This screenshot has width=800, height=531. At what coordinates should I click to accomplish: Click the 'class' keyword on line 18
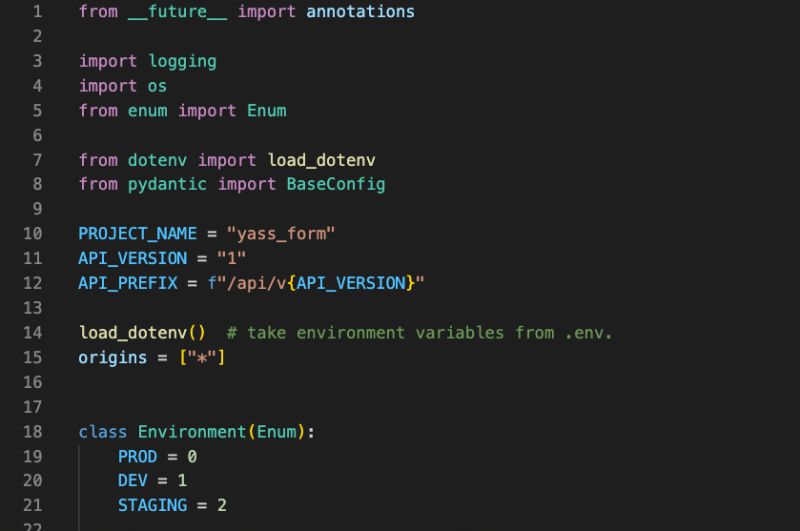click(103, 432)
